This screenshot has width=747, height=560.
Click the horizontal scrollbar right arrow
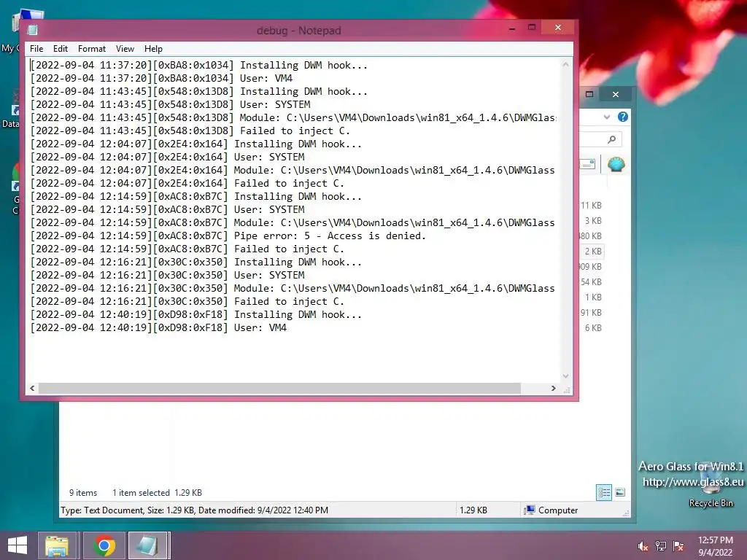[553, 388]
